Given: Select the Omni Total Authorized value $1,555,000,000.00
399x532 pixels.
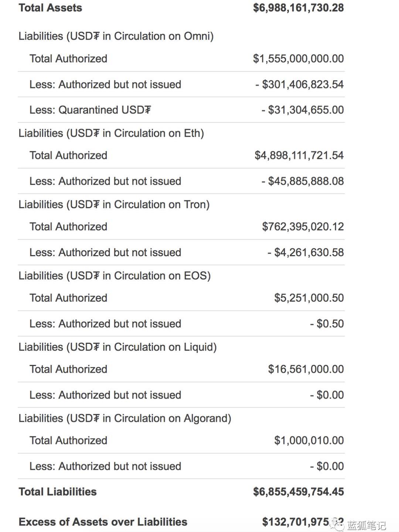Looking at the screenshot, I should tap(298, 59).
